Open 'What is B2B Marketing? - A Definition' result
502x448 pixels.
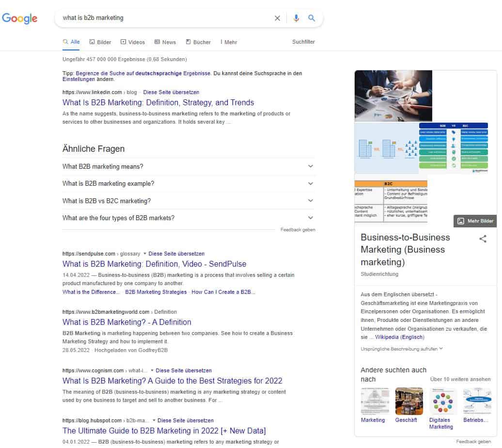[127, 322]
